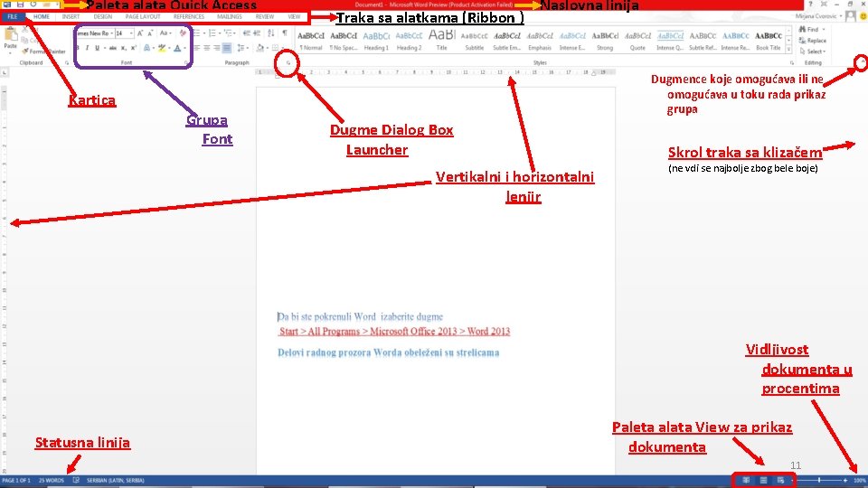The image size is (868, 488).
Task: Click the numbered list icon
Action: pyautogui.click(x=212, y=33)
